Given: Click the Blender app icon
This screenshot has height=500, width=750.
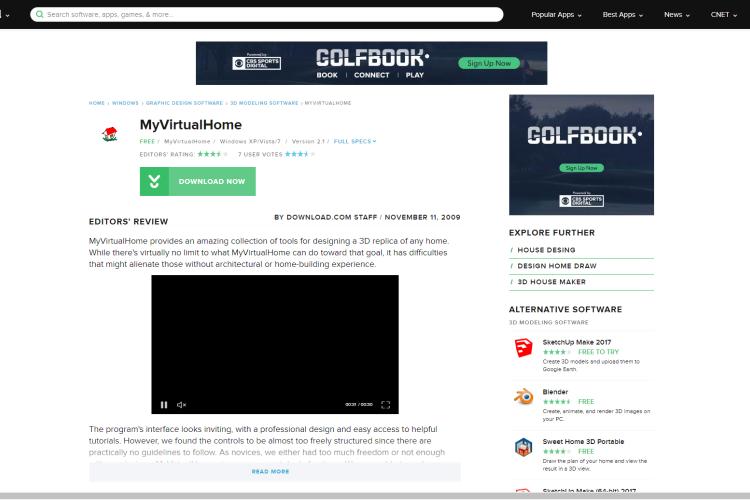Looking at the screenshot, I should tap(523, 397).
